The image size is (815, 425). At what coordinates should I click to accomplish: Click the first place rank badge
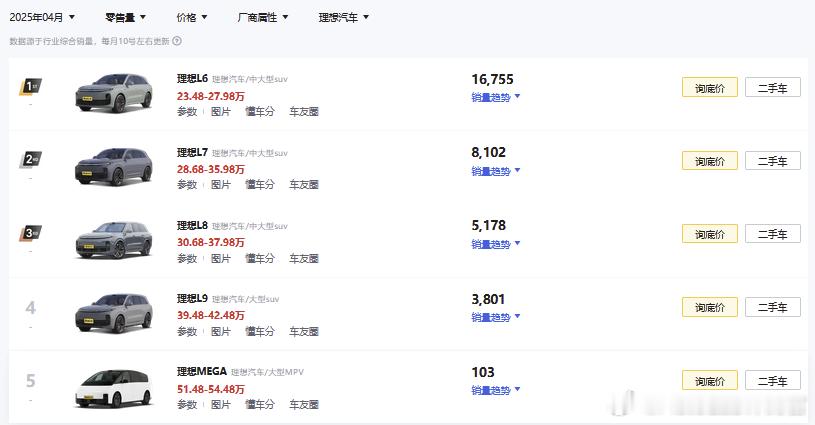click(x=31, y=86)
